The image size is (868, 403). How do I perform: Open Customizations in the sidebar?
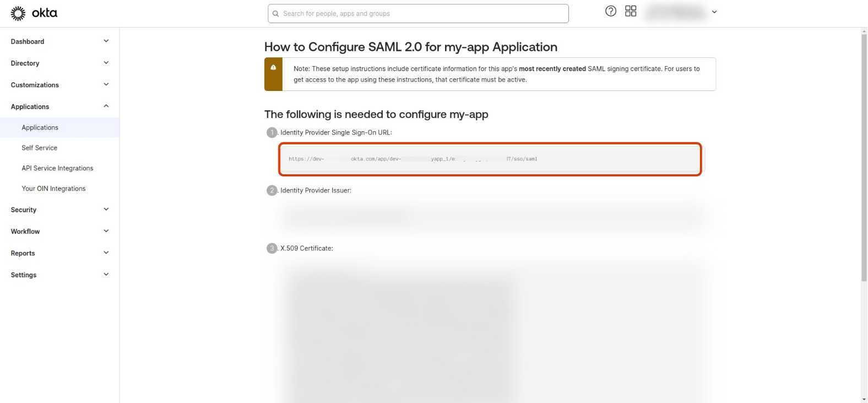(x=35, y=85)
